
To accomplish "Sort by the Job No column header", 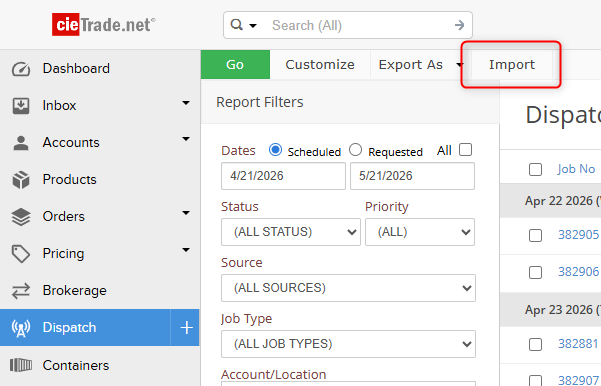I will tap(576, 169).
